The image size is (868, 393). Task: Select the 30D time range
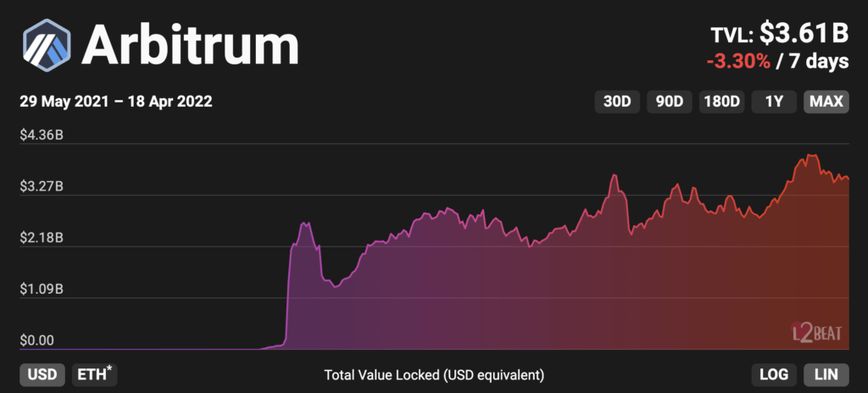click(x=617, y=102)
